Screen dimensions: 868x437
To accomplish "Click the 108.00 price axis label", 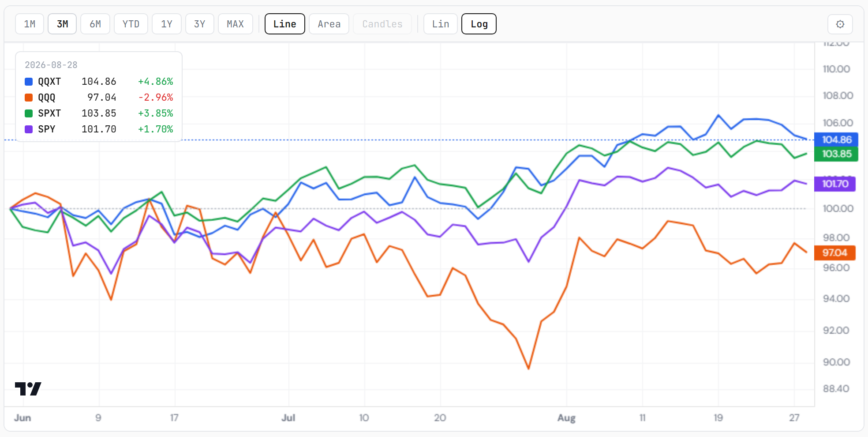I will [x=838, y=96].
